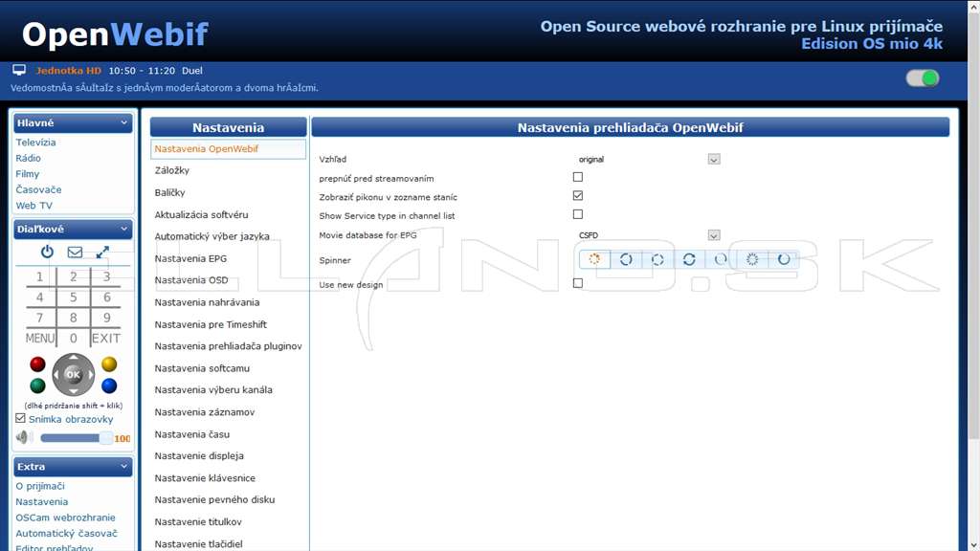
Task: Toggle 'Use new design' checkbox
Action: point(577,283)
